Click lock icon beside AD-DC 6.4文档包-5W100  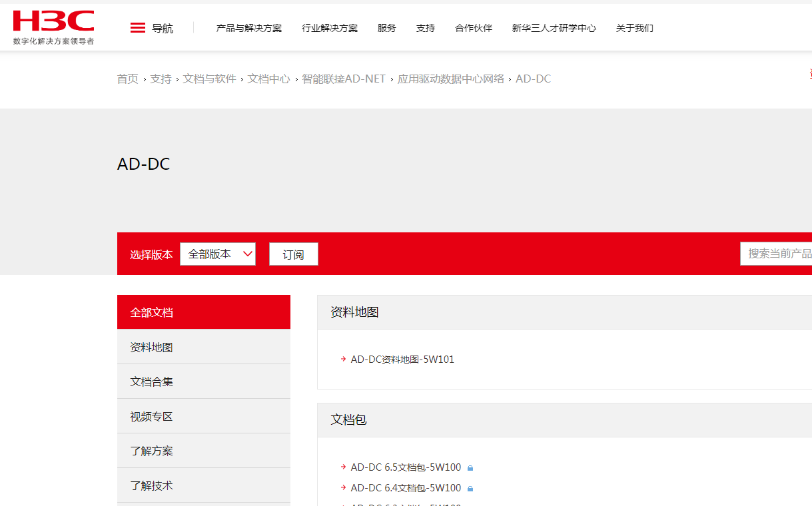click(x=470, y=489)
